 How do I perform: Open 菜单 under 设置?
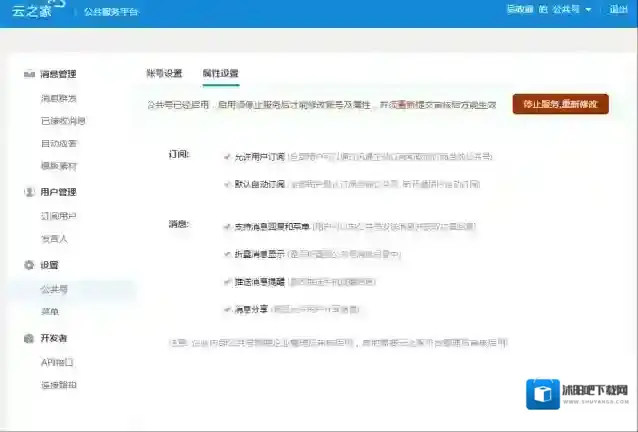(x=50, y=312)
